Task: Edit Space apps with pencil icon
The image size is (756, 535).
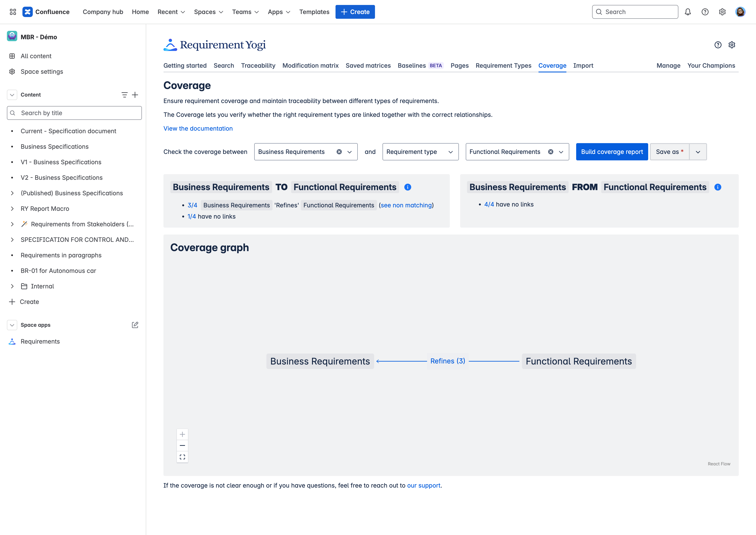Action: pyautogui.click(x=135, y=325)
